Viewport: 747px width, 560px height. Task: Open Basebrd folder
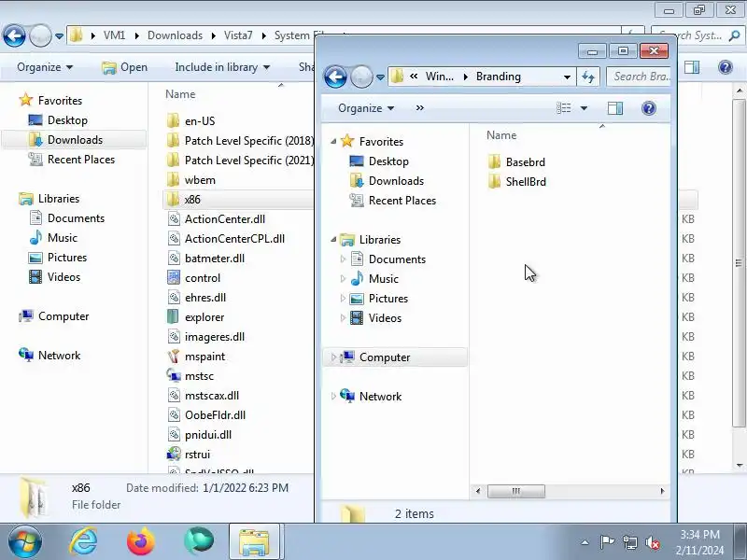[x=516, y=161]
